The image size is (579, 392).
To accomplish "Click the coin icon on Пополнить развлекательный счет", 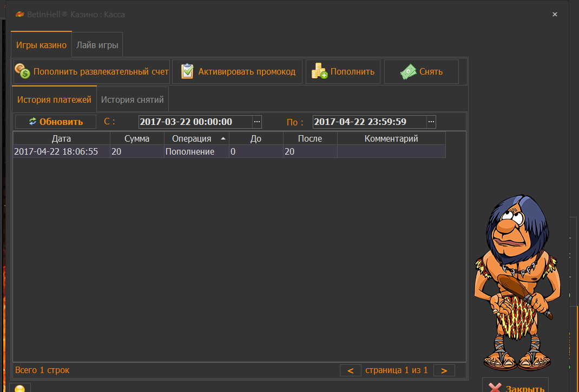I will pos(22,71).
